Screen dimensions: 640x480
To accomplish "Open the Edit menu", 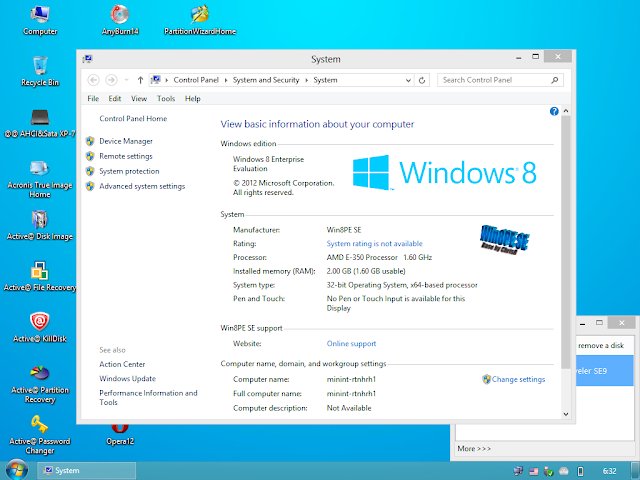I will (x=115, y=98).
